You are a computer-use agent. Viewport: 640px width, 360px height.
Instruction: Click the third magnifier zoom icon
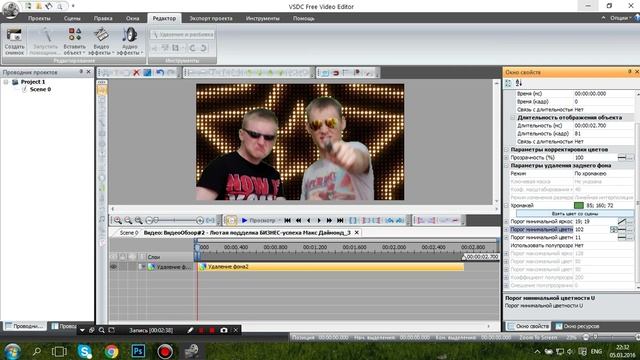click(x=139, y=220)
